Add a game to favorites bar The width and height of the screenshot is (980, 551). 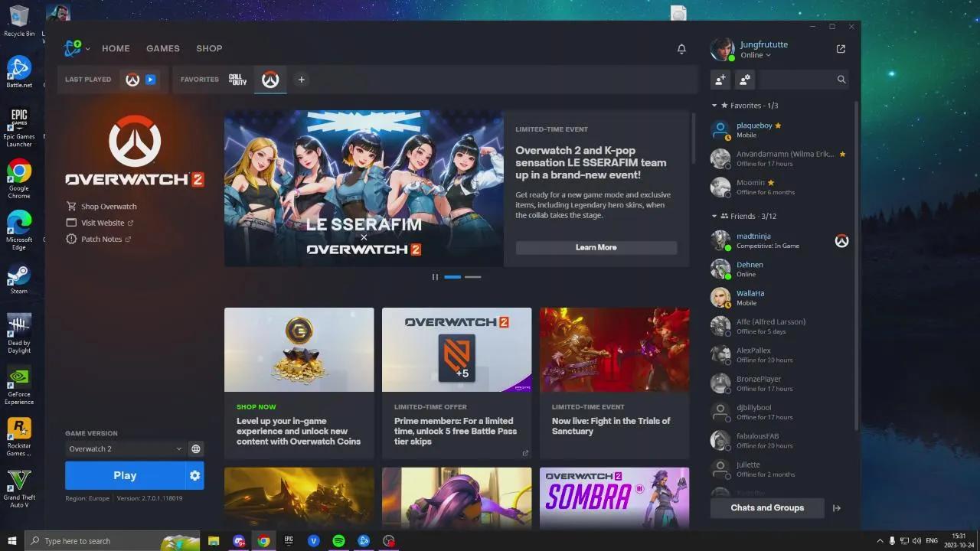(x=301, y=80)
